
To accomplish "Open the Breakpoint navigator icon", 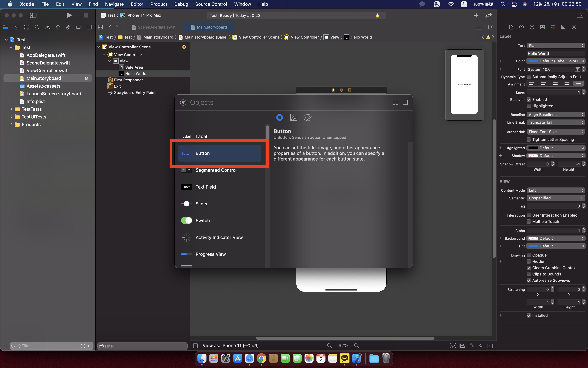I will (79, 27).
